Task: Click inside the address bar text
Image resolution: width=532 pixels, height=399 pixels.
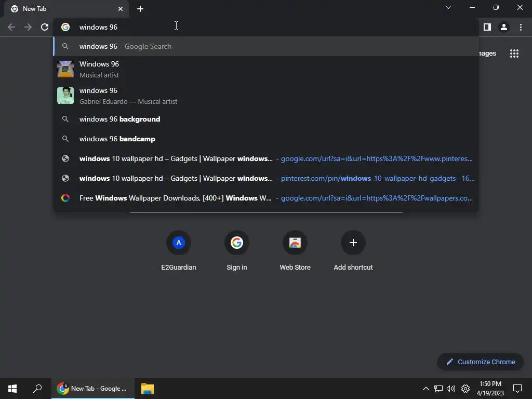Action: (98, 27)
